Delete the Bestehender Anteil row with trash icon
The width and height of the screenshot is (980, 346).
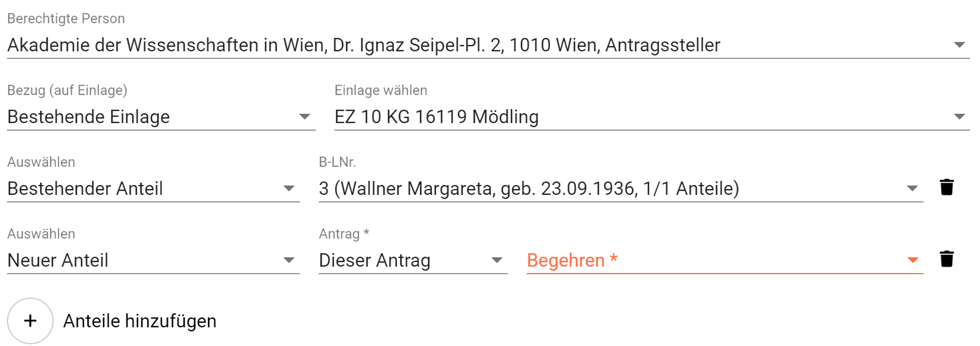click(x=947, y=187)
